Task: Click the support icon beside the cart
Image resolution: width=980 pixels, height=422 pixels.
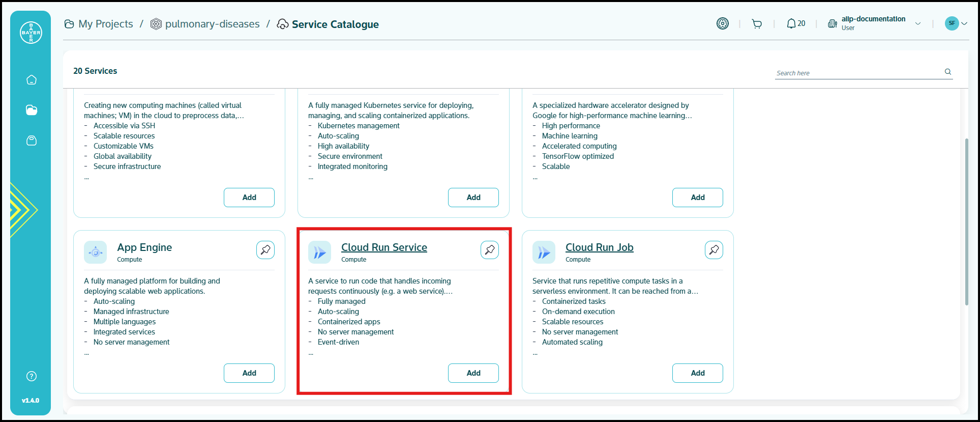Action: (722, 23)
